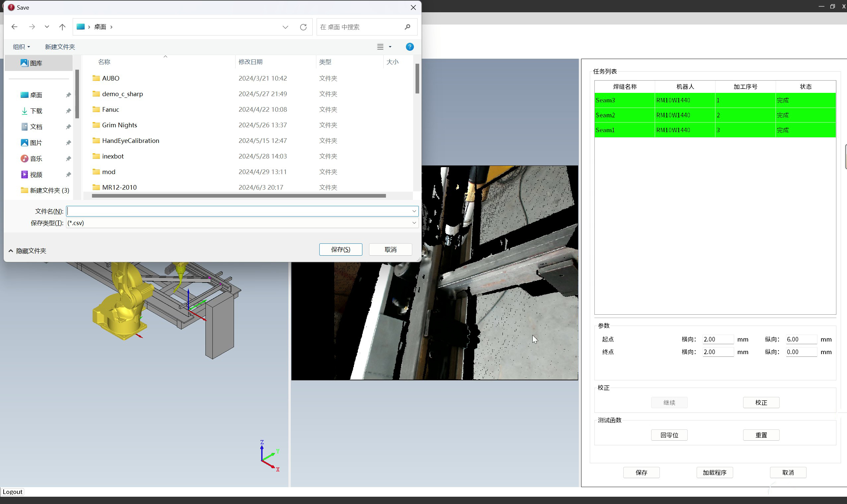Collapse folders with 隐藏文件夹
The height and width of the screenshot is (504, 847).
click(x=27, y=251)
